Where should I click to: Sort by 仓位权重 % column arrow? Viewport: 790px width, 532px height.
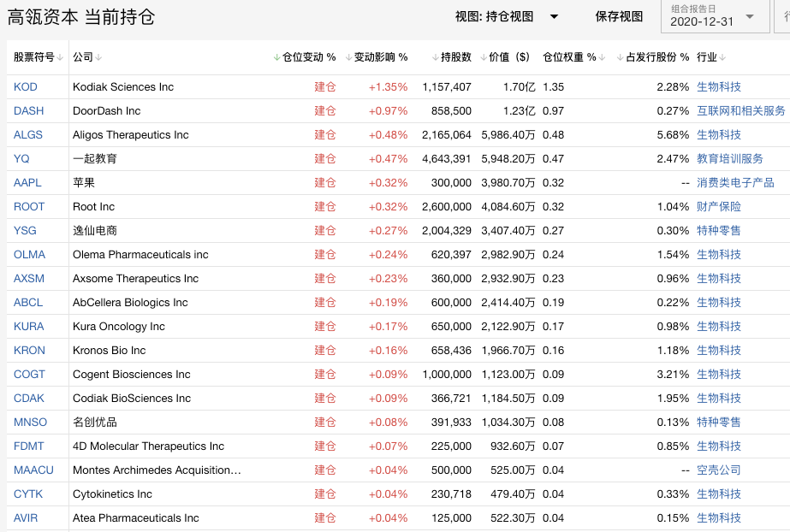[x=603, y=58]
